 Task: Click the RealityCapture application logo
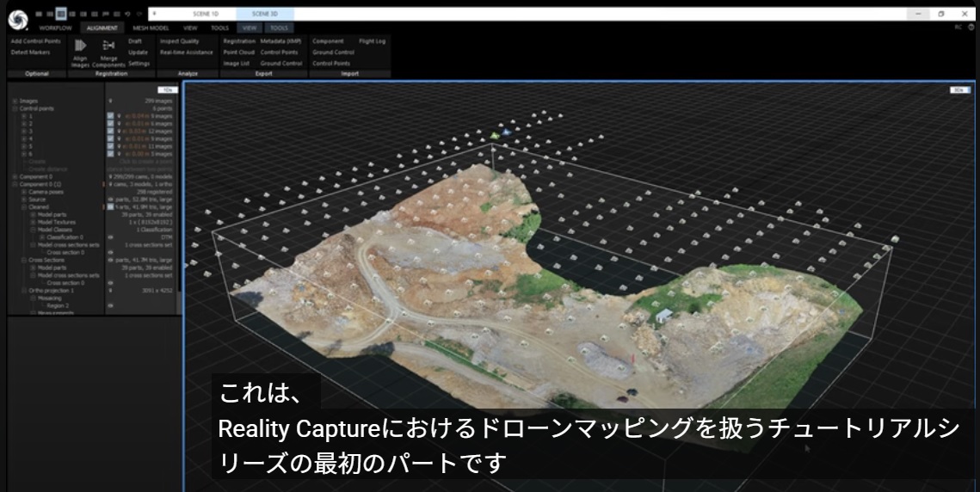[x=17, y=18]
